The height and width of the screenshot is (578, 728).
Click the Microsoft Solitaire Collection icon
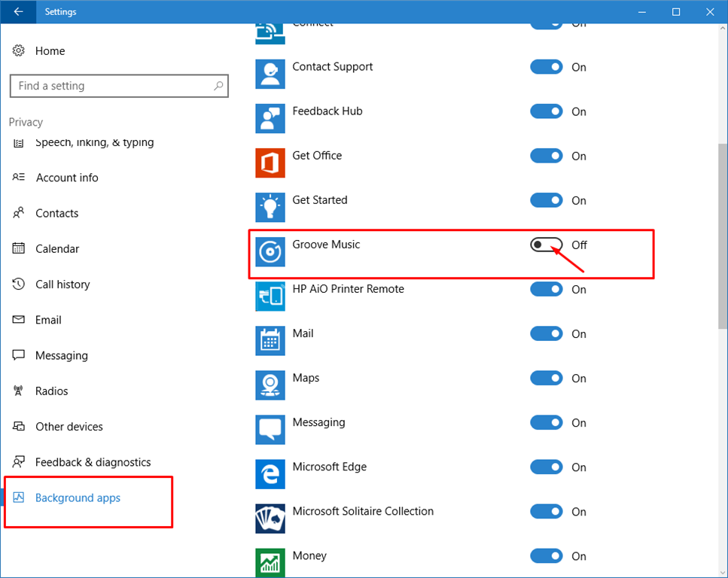[x=270, y=518]
